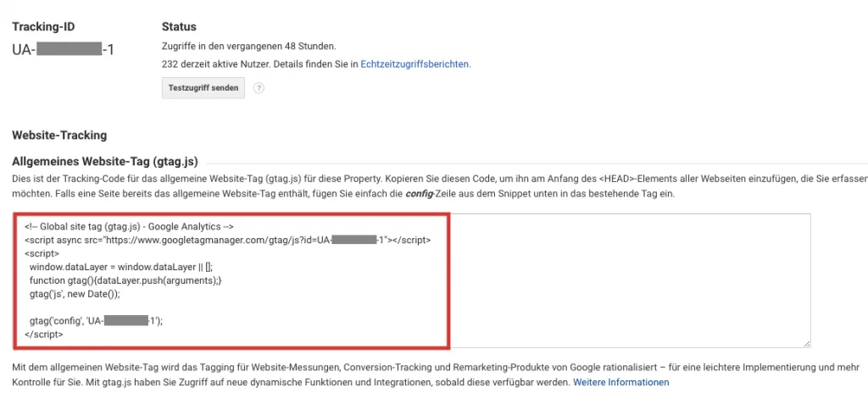Select the Status heading text
This screenshot has height=393, width=868.
(x=179, y=26)
